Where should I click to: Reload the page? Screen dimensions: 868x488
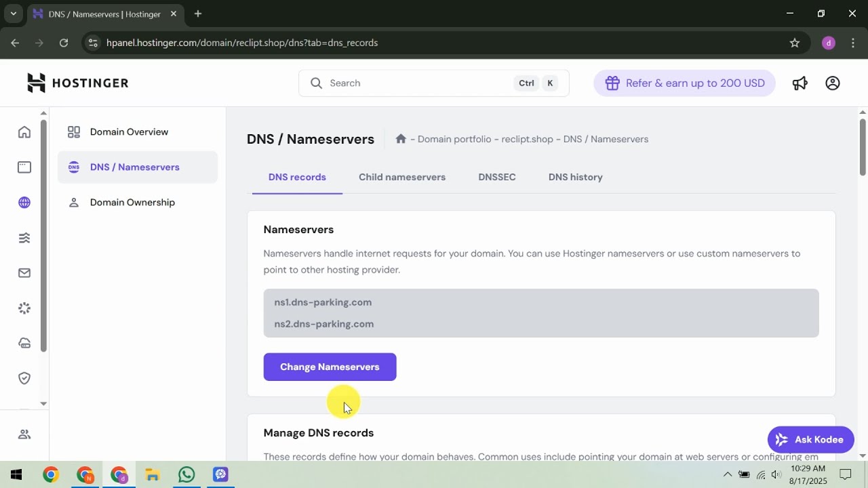pos(64,43)
